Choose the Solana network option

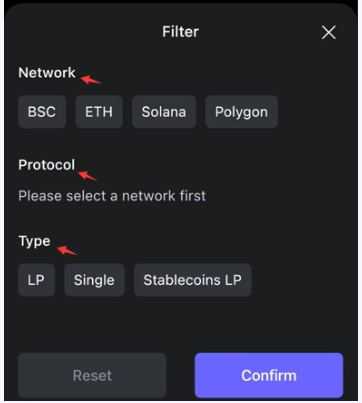tap(164, 112)
